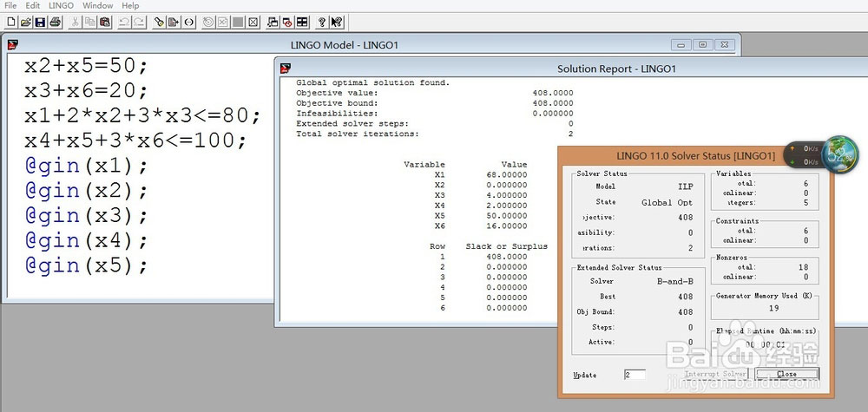This screenshot has height=412, width=868.
Task: Print using the printer toolbar icon
Action: click(x=55, y=23)
